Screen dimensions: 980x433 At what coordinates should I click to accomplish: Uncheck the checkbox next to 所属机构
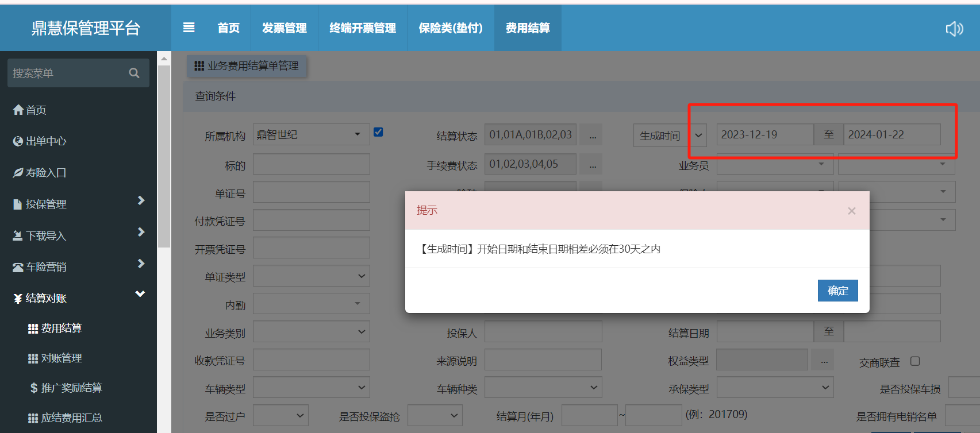[378, 132]
